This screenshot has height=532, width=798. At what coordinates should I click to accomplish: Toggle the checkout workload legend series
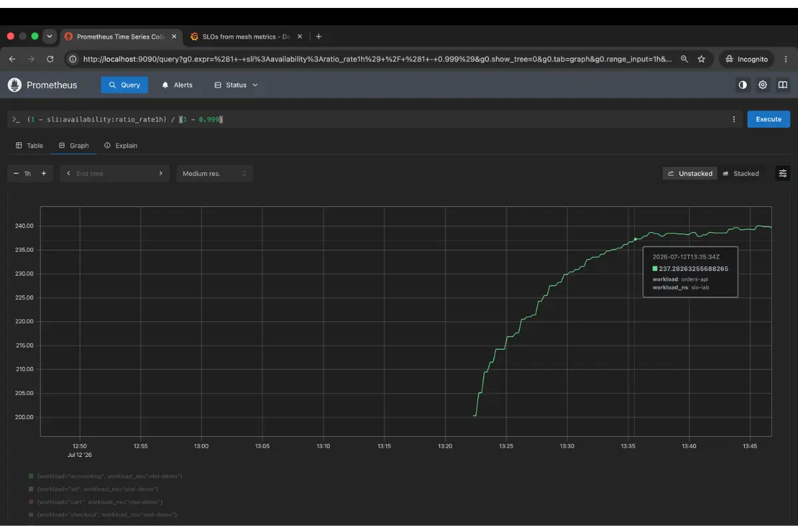103,514
